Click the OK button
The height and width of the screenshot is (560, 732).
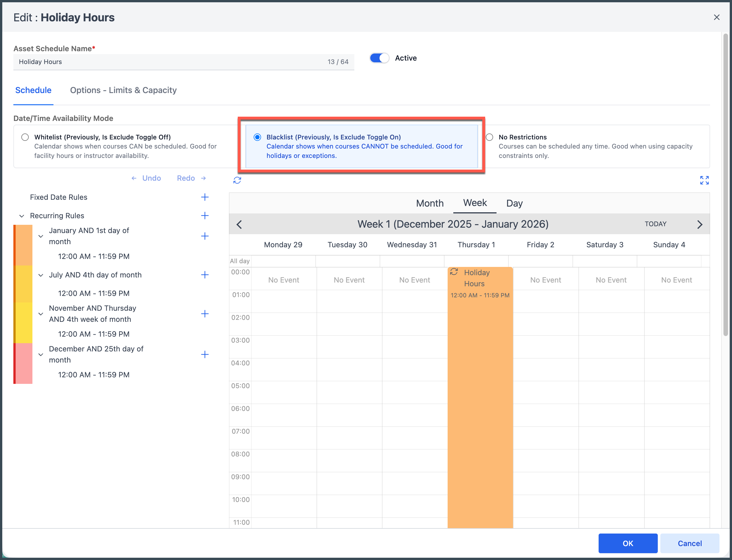coord(627,543)
